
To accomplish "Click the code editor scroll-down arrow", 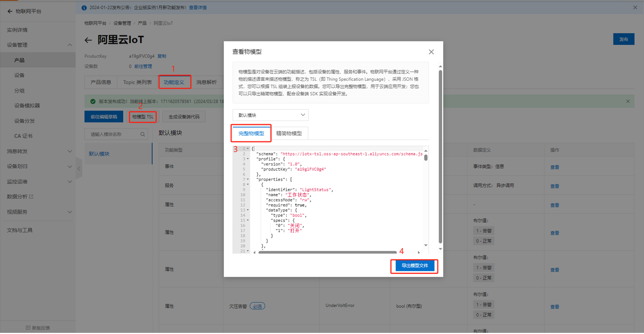I will pyautogui.click(x=426, y=245).
